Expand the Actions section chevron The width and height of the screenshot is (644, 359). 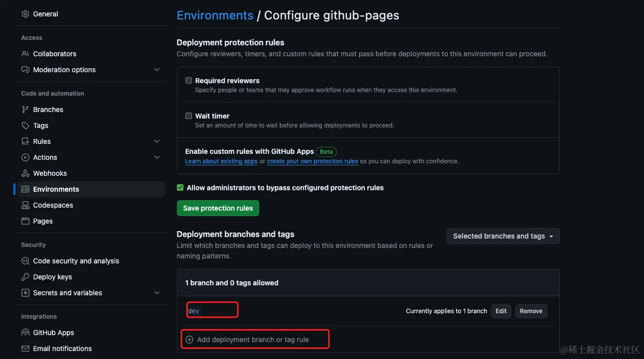click(x=157, y=157)
